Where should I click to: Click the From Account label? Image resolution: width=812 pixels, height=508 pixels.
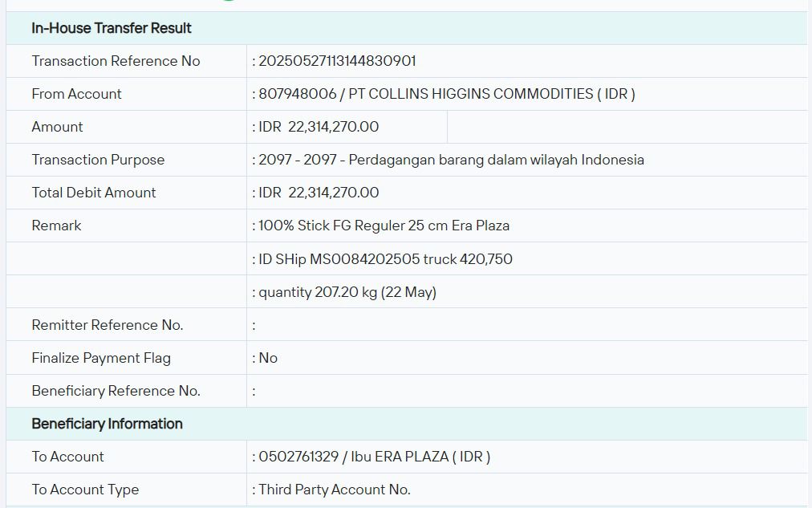click(76, 94)
